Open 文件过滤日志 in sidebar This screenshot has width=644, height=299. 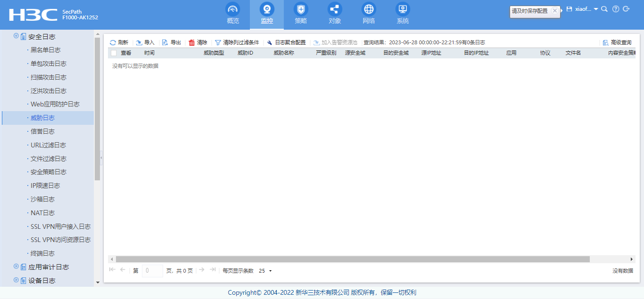point(48,159)
